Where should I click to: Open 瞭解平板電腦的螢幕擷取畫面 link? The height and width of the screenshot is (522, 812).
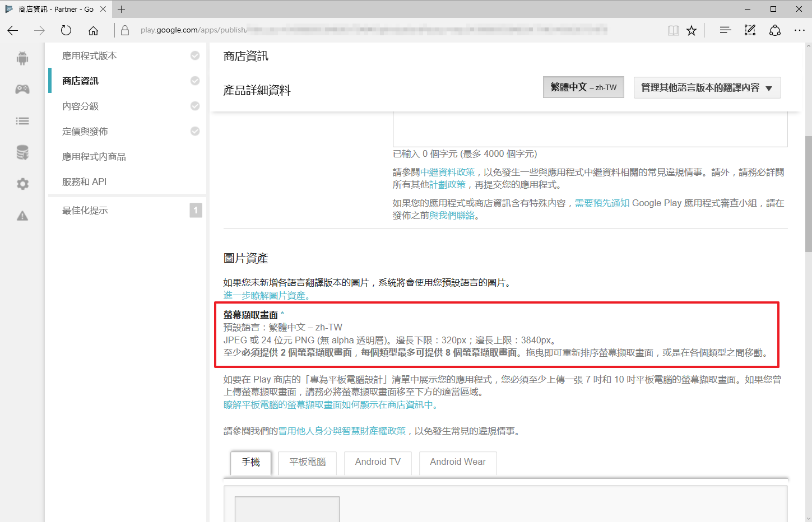point(330,404)
